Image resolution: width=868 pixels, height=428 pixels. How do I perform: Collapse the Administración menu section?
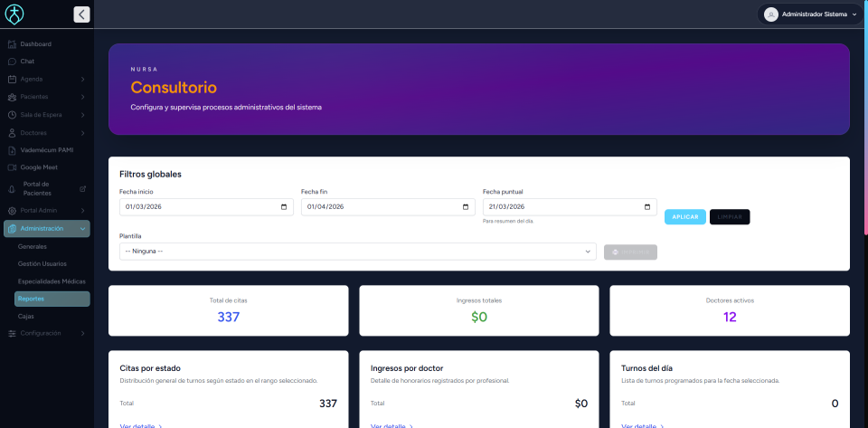pos(82,229)
